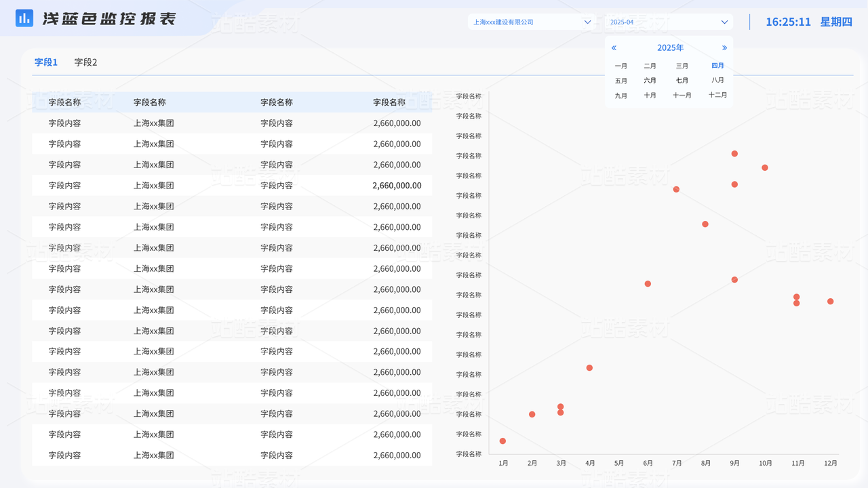Click the scatter point above 2月
Image resolution: width=868 pixels, height=488 pixels.
pos(532,414)
